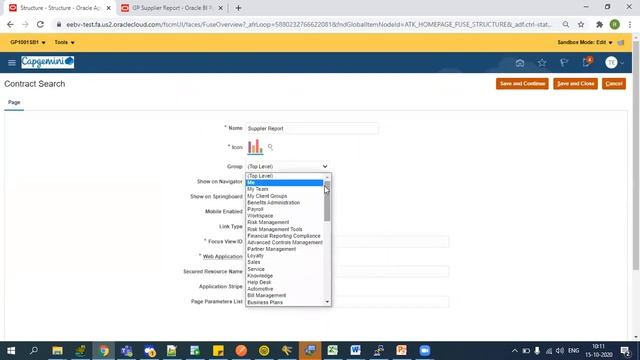Open Windows taskbar search
The width and height of the screenshot is (640, 360).
click(34, 351)
